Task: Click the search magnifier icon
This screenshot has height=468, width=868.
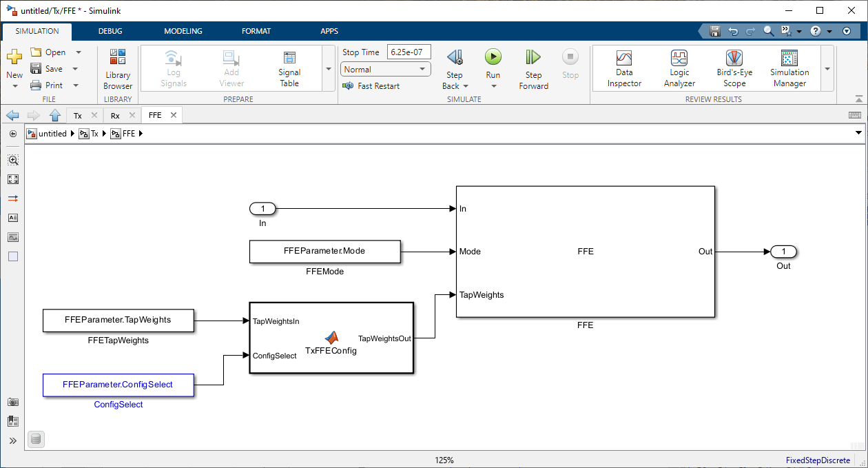Action: click(769, 31)
